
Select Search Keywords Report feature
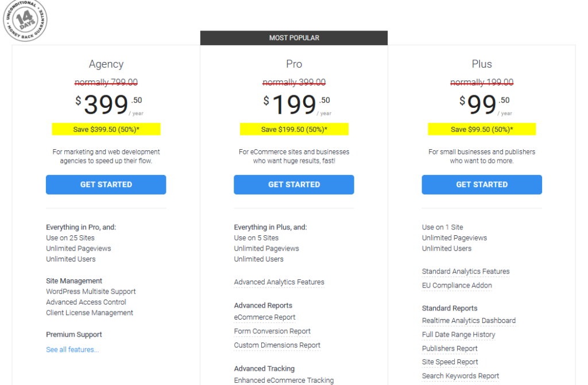tap(461, 376)
